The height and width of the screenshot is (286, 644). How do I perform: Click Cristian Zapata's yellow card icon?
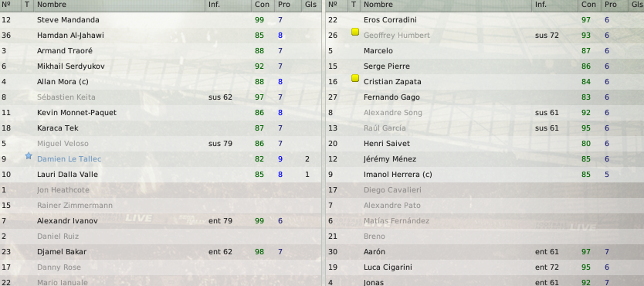coord(355,78)
